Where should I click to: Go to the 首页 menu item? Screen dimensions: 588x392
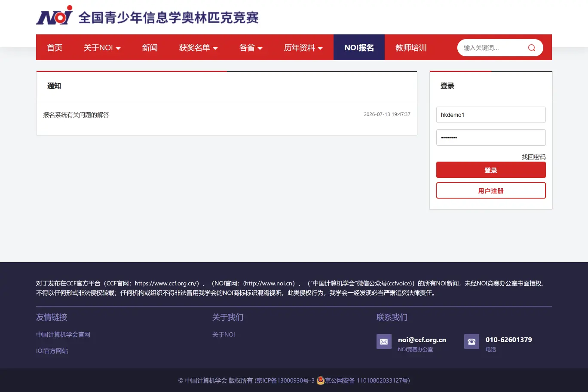tap(55, 48)
